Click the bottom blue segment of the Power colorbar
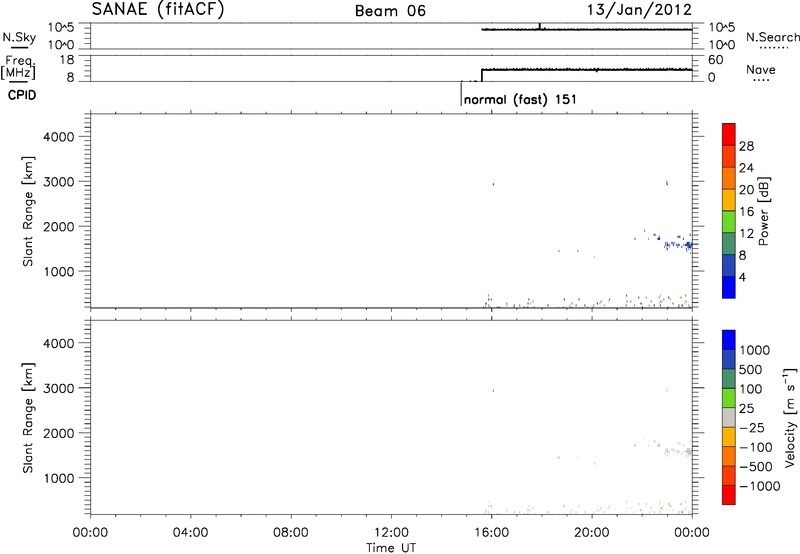Screen dimensions: 800x554 pyautogui.click(x=728, y=286)
